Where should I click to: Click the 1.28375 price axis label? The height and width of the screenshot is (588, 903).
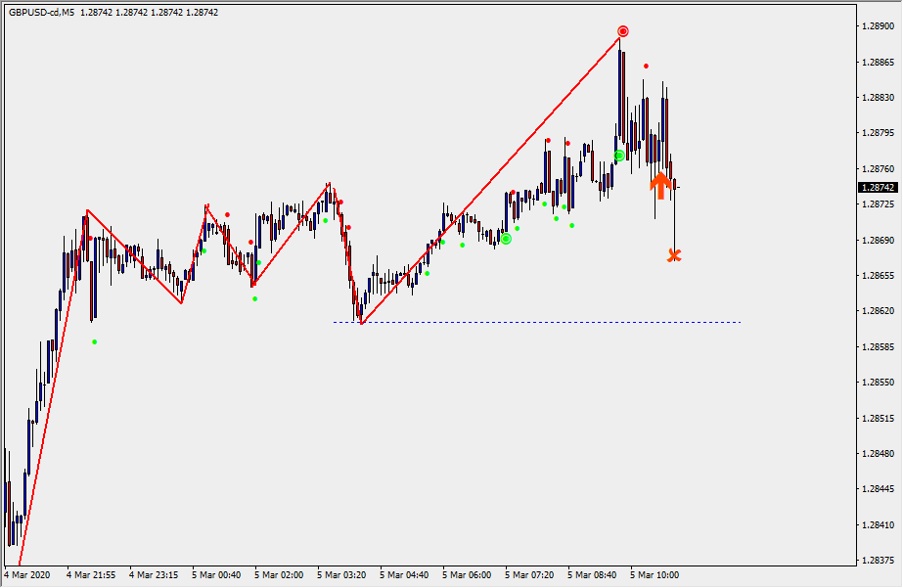click(878, 561)
